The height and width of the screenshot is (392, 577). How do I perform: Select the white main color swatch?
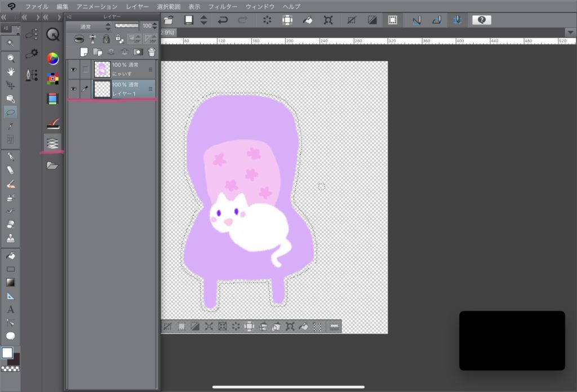7,353
